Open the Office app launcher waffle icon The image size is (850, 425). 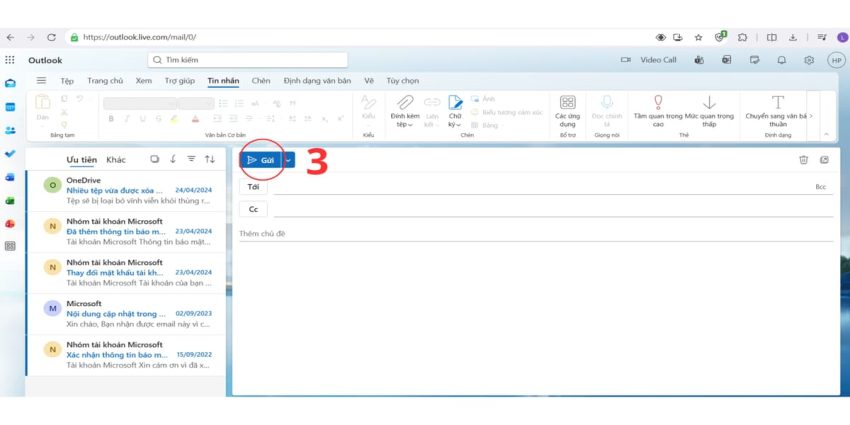[x=10, y=60]
